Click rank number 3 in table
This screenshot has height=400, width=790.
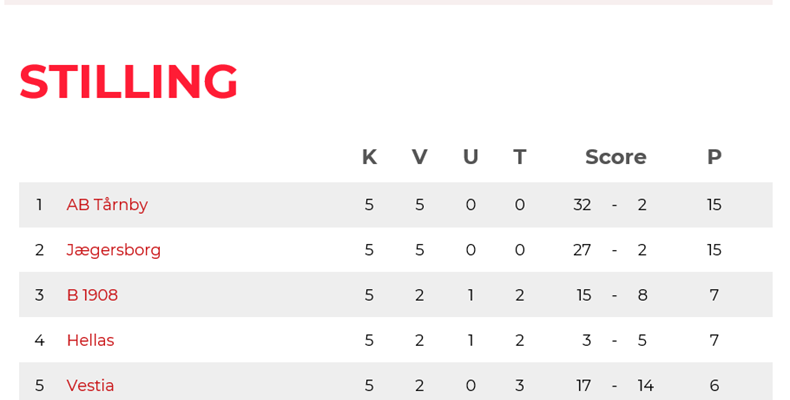tap(39, 295)
